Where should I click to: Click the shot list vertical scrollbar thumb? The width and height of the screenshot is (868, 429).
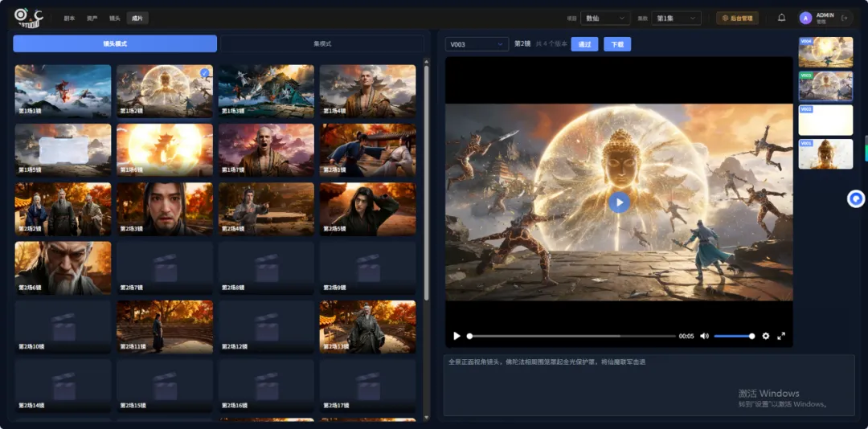coord(426,182)
